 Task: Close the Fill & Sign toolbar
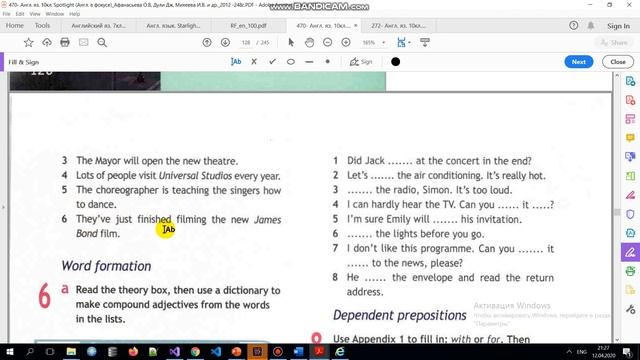click(x=618, y=62)
